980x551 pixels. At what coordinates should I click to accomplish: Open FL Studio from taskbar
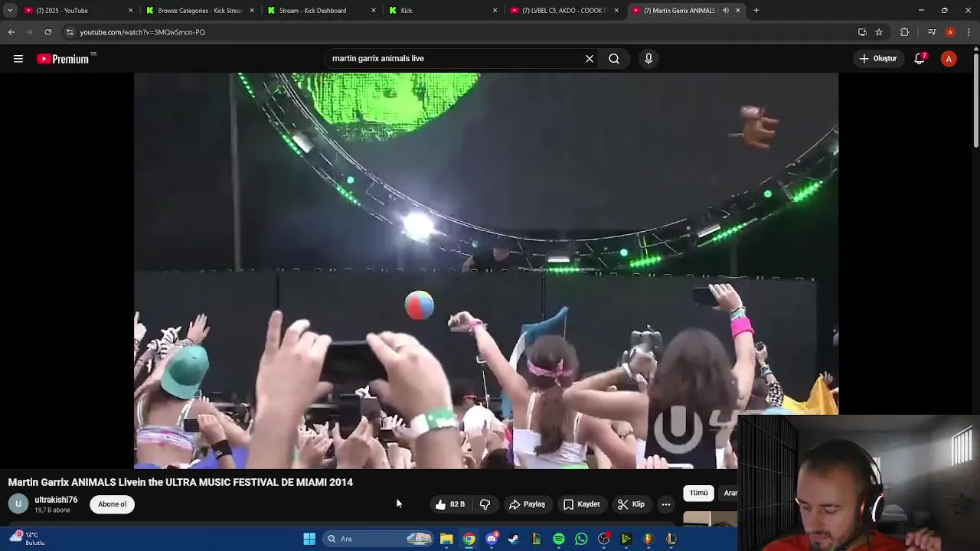click(648, 539)
